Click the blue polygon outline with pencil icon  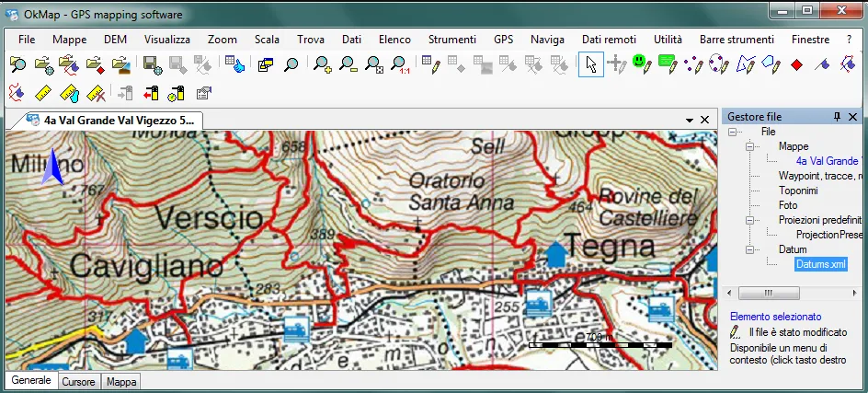746,64
